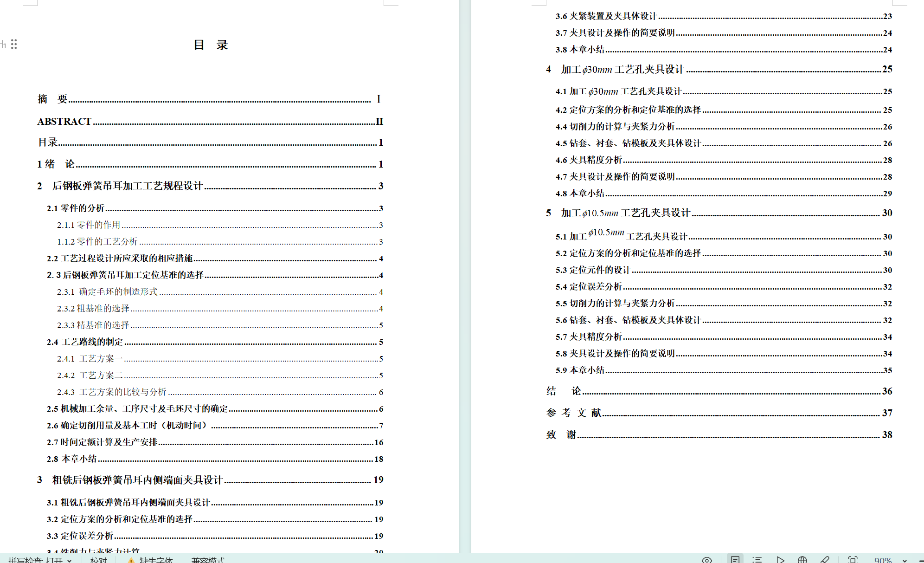Click 结 论 contents entry
924x563 pixels.
click(x=719, y=391)
